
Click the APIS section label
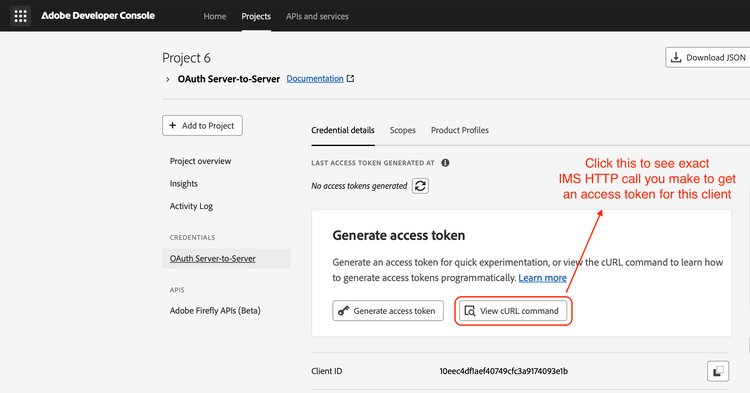point(177,290)
